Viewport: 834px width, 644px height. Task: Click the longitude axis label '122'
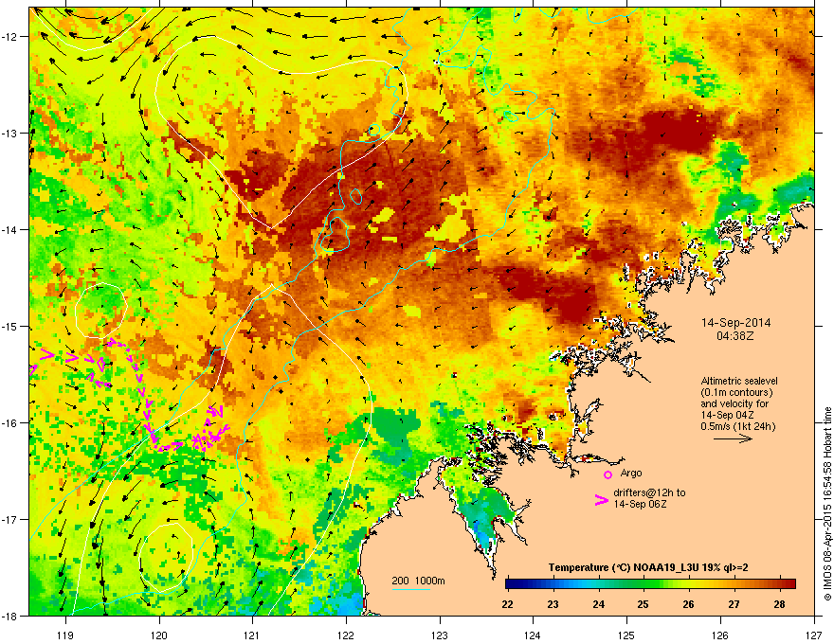(x=346, y=635)
